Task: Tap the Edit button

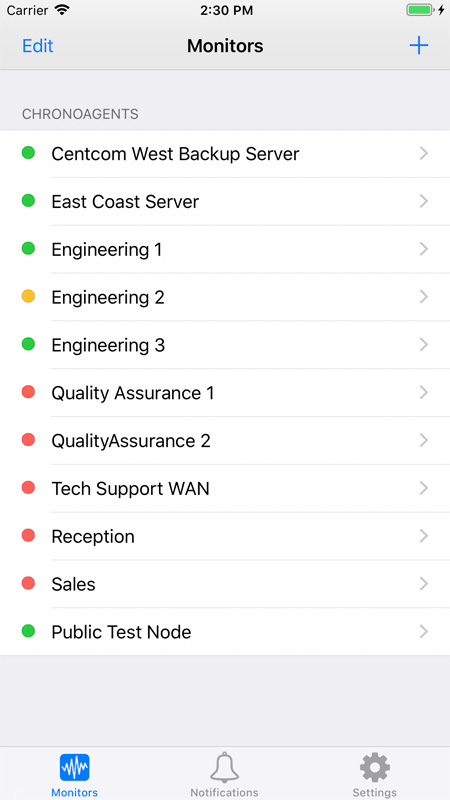Action: point(38,46)
